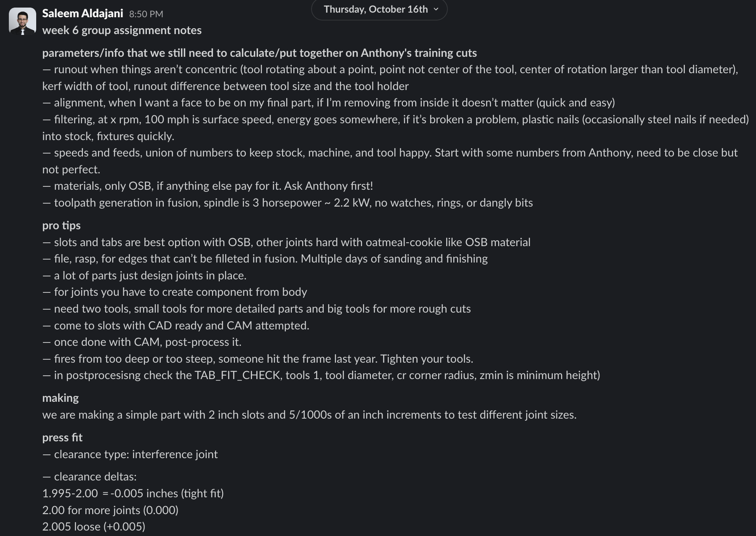Click the "making" section heading
This screenshot has width=756, height=536.
click(60, 398)
